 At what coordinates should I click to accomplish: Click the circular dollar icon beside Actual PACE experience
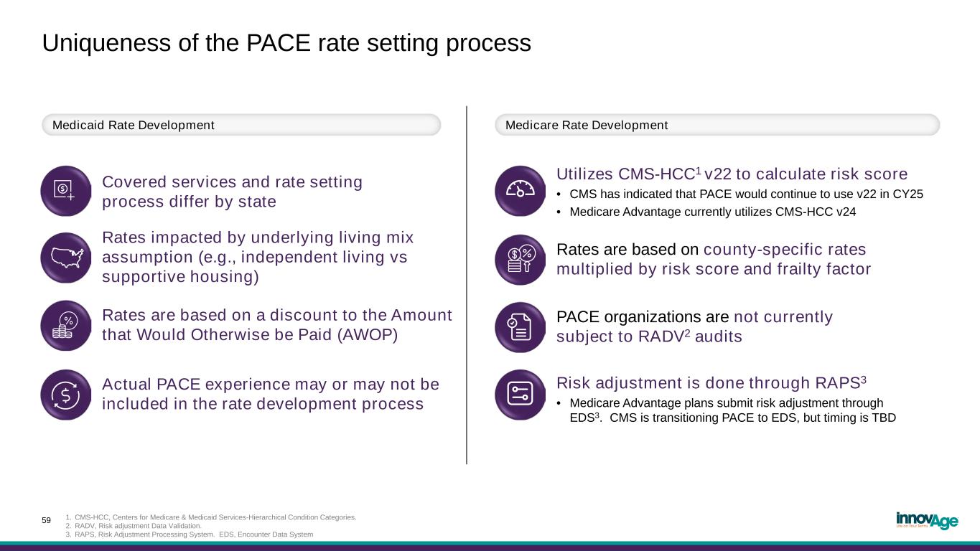tap(66, 395)
